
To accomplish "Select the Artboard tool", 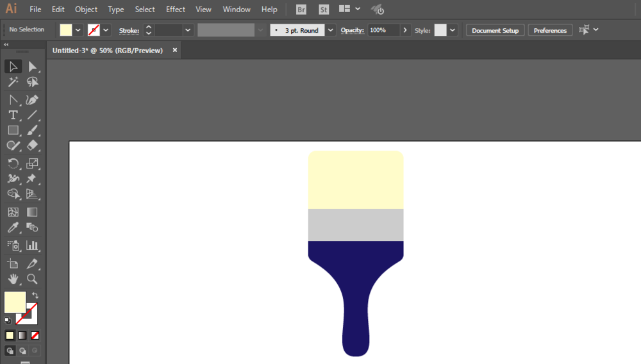I will point(13,264).
